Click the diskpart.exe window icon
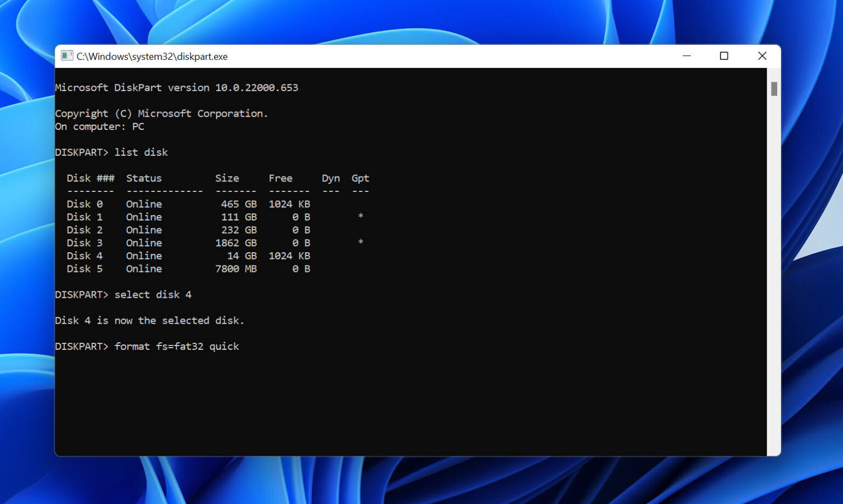The height and width of the screenshot is (504, 843). click(x=67, y=55)
